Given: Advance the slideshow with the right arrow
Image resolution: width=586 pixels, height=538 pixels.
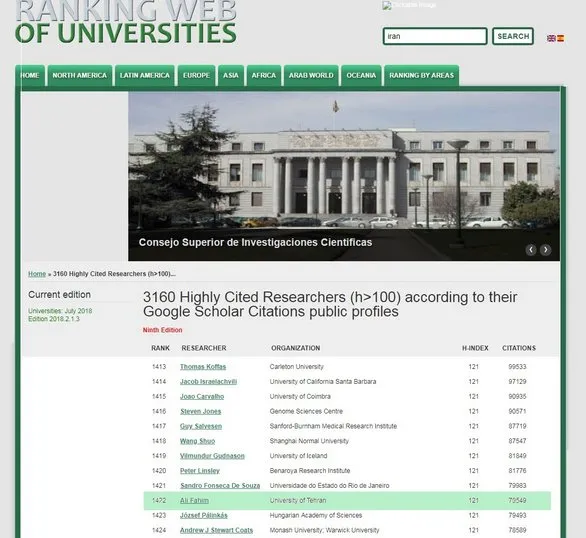Looking at the screenshot, I should pyautogui.click(x=545, y=250).
